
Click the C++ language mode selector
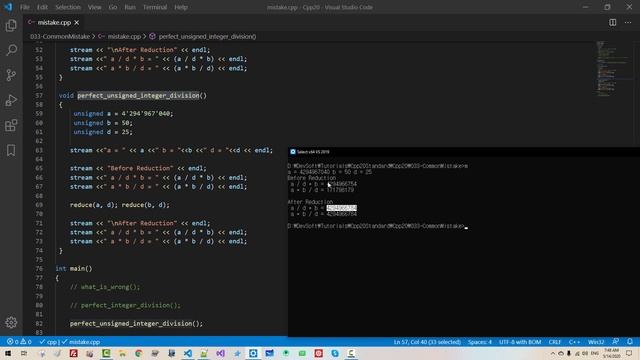(x=574, y=342)
